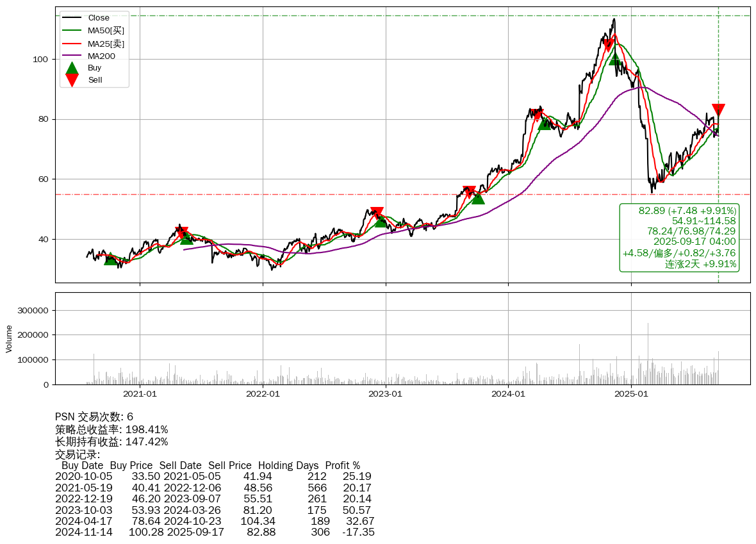Click the green buy marker from late 2023

478,198
